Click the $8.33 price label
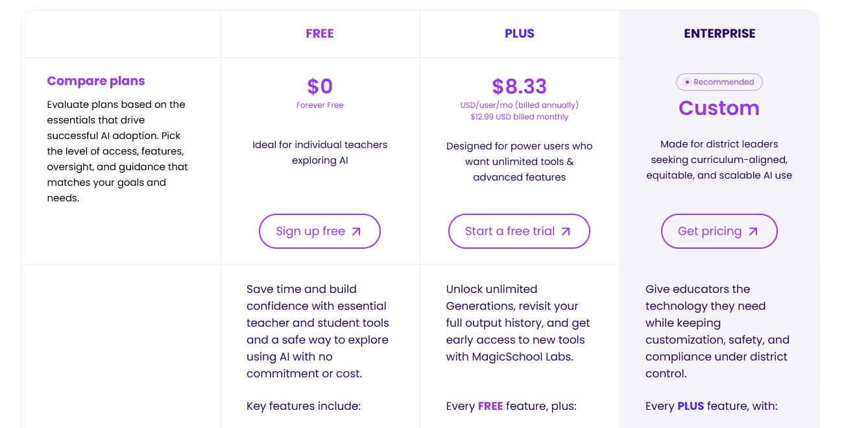The width and height of the screenshot is (868, 428). [519, 86]
